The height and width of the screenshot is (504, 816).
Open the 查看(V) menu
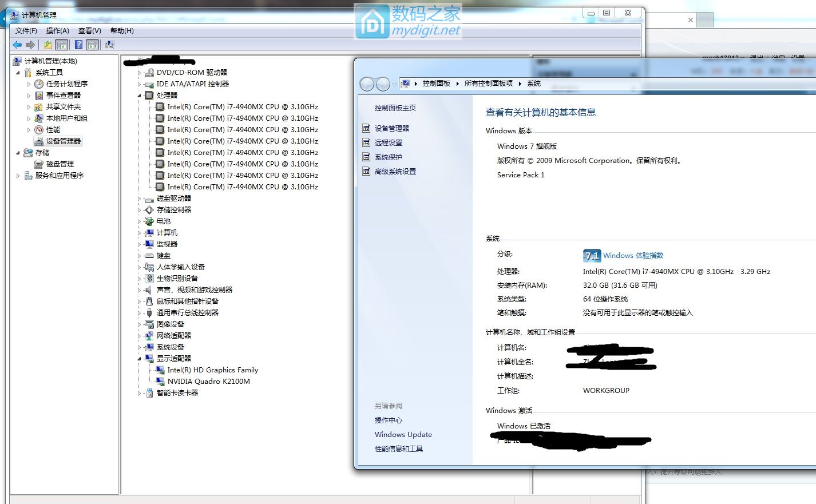click(x=89, y=31)
